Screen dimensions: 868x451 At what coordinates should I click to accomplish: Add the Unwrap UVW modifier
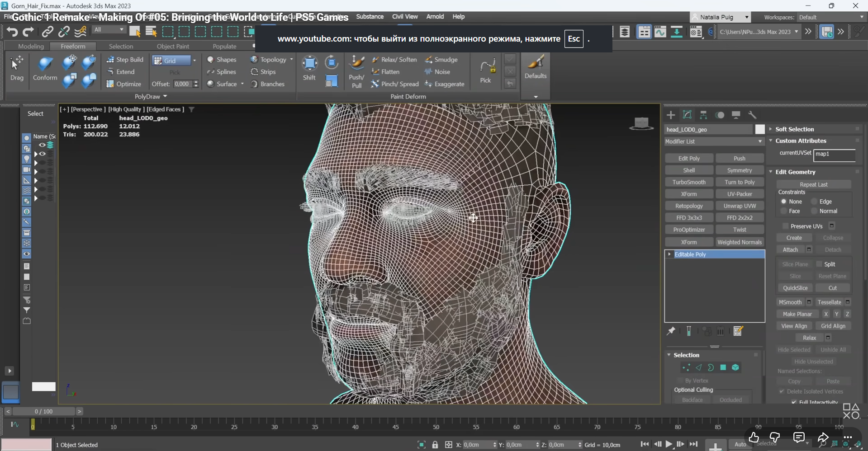coord(740,206)
